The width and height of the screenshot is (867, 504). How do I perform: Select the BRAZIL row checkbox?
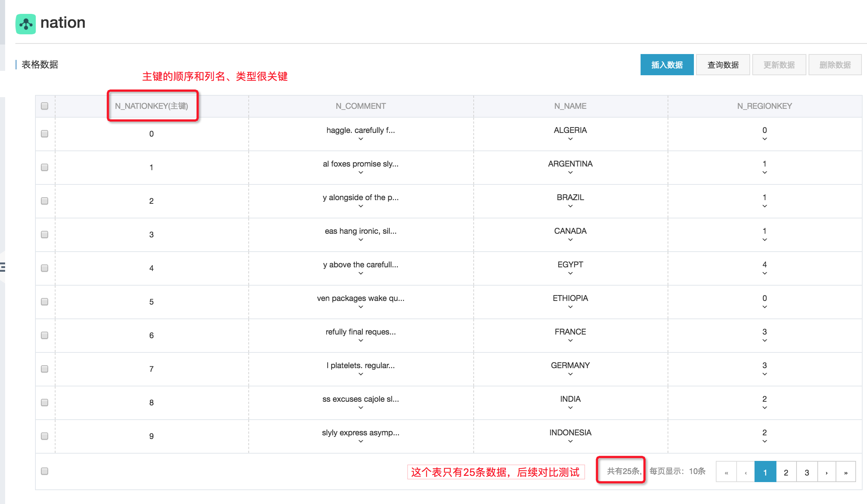(x=45, y=201)
